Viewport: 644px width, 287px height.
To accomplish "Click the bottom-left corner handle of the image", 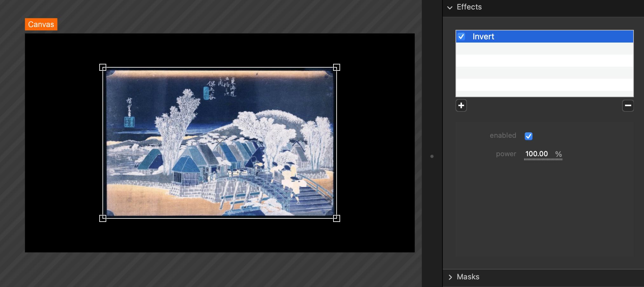I will click(x=103, y=218).
